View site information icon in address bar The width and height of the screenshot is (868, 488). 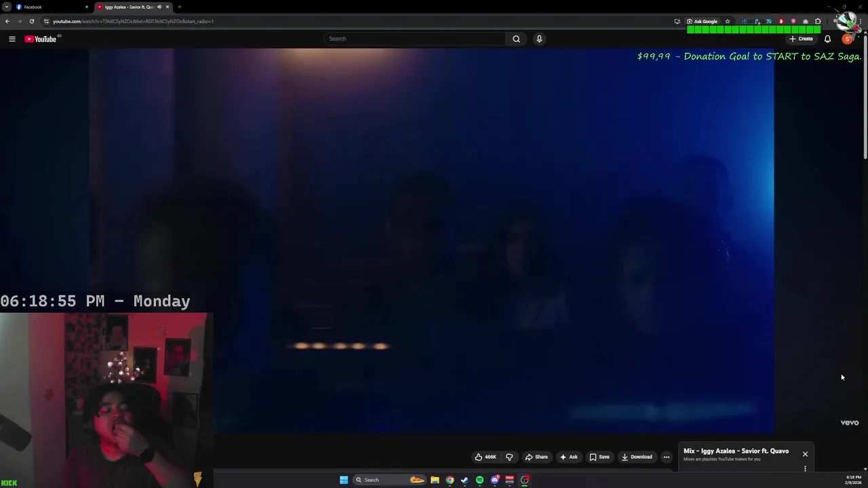click(x=47, y=21)
